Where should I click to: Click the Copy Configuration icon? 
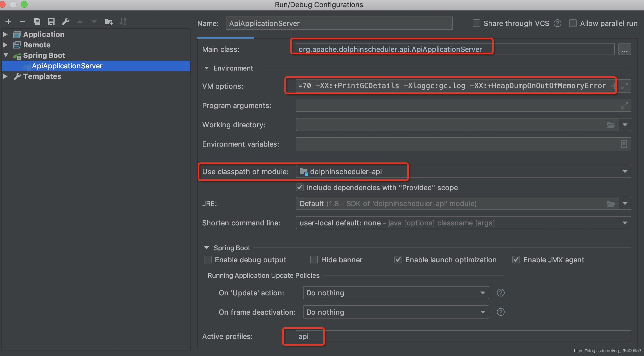(37, 21)
